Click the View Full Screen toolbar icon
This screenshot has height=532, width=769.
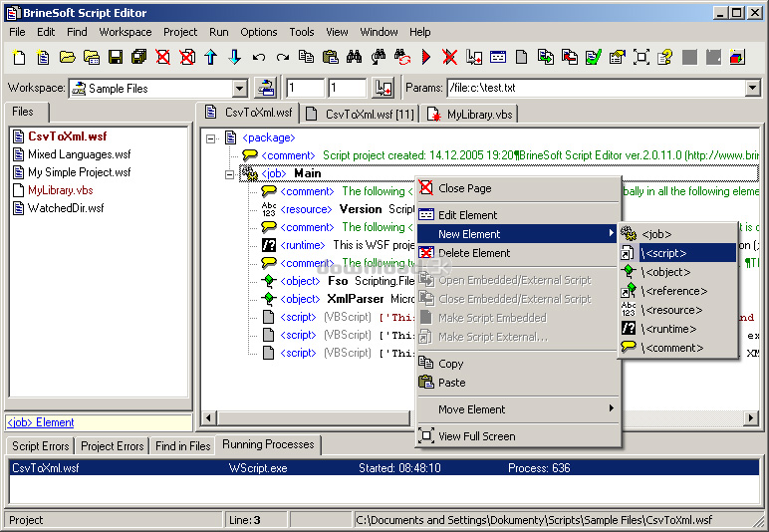pyautogui.click(x=641, y=57)
